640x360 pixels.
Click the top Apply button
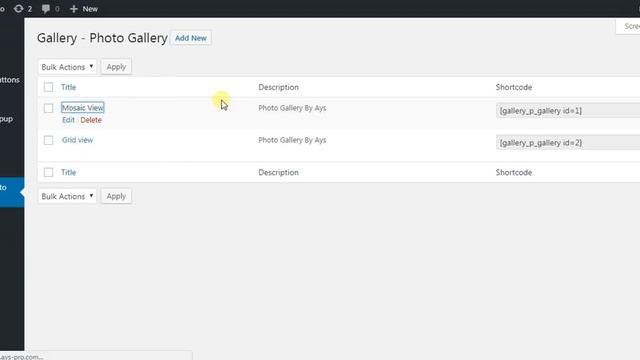[116, 67]
